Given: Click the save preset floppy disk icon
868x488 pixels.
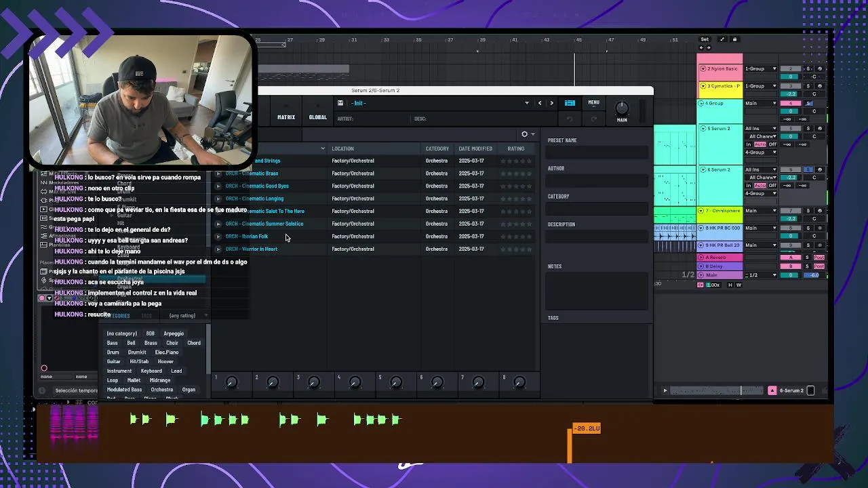Looking at the screenshot, I should (340, 103).
